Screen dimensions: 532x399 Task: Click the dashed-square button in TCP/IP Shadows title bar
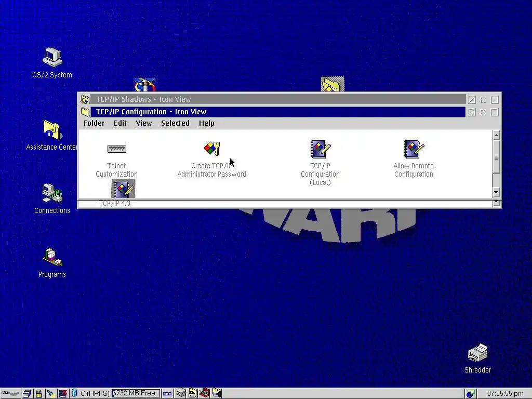click(x=483, y=100)
